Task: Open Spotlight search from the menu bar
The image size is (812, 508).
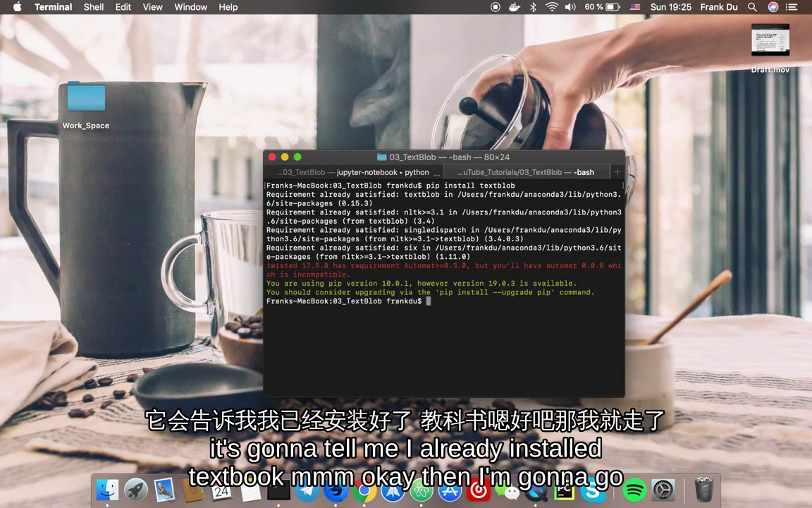Action: pos(752,7)
